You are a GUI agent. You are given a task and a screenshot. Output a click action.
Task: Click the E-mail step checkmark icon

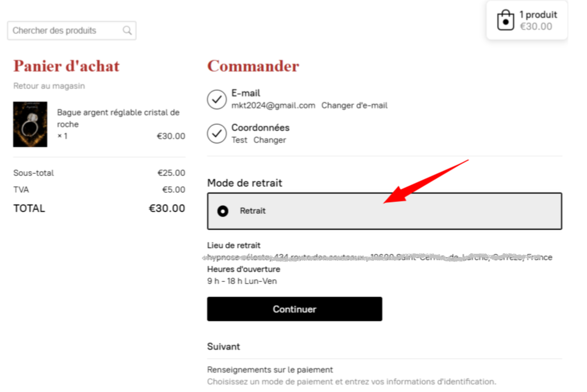[x=217, y=99]
